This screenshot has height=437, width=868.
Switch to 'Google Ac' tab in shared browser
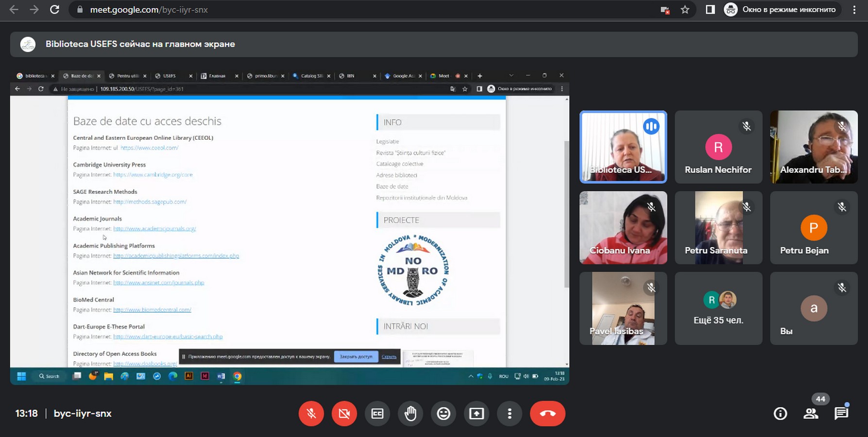coord(403,76)
